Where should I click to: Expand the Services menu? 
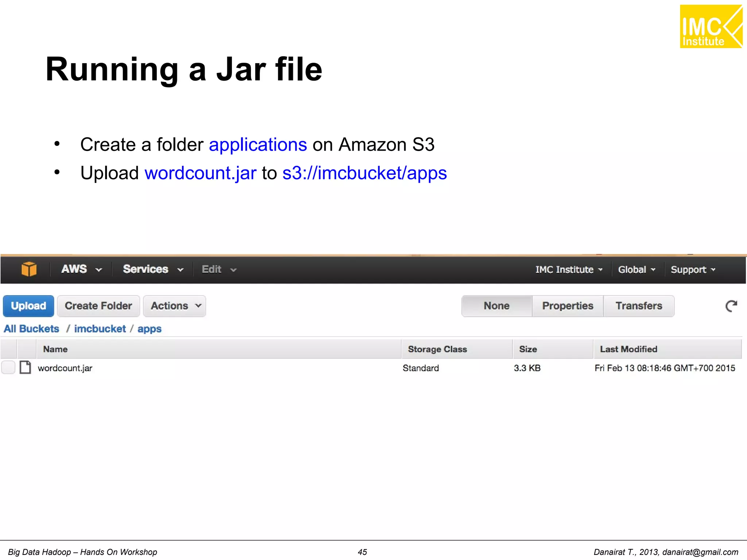153,269
